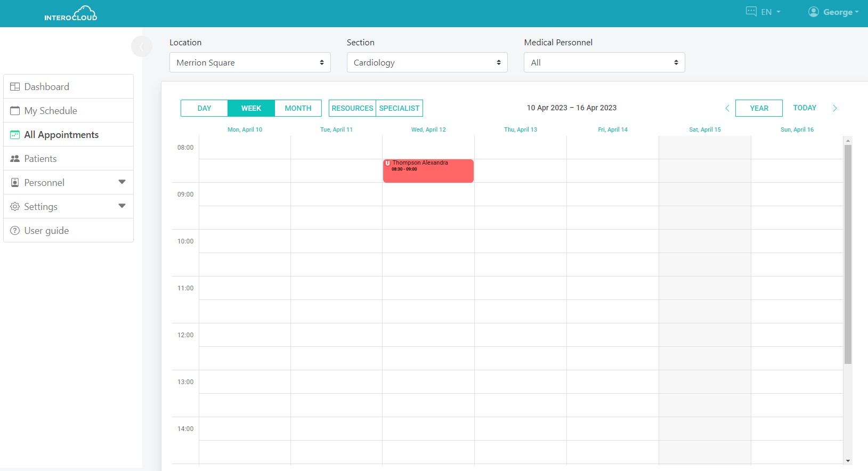Open the Medical Personnel dropdown
Viewport: 868px width, 471px height.
(604, 62)
